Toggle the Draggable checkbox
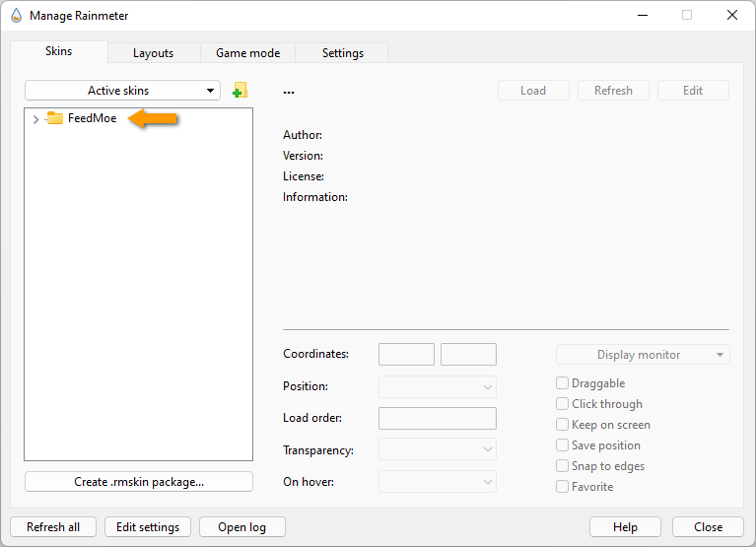Viewport: 756px width, 547px height. click(562, 383)
